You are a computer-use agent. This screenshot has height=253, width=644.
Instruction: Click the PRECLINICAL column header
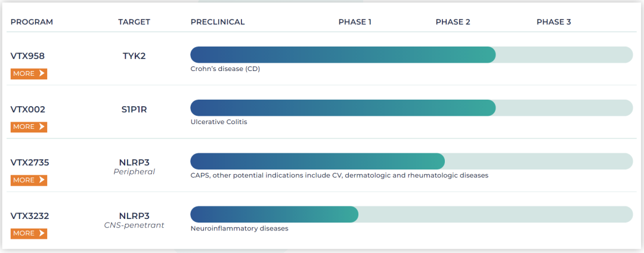coord(218,22)
